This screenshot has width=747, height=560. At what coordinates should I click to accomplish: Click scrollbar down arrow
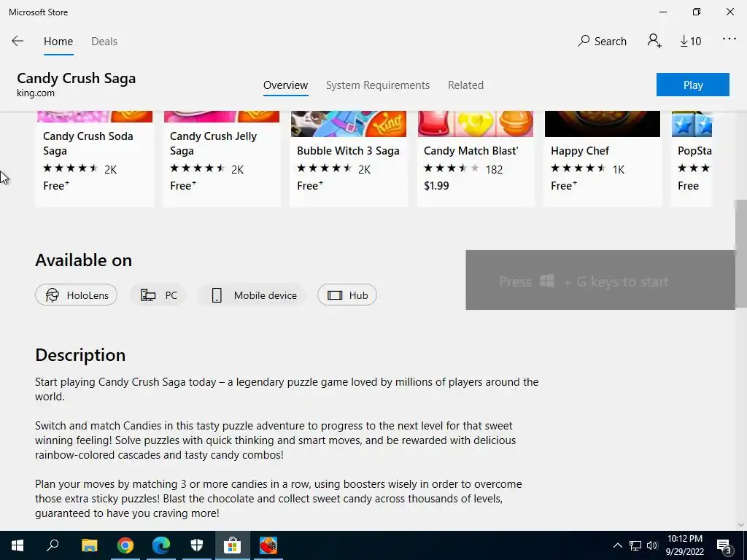[741, 525]
